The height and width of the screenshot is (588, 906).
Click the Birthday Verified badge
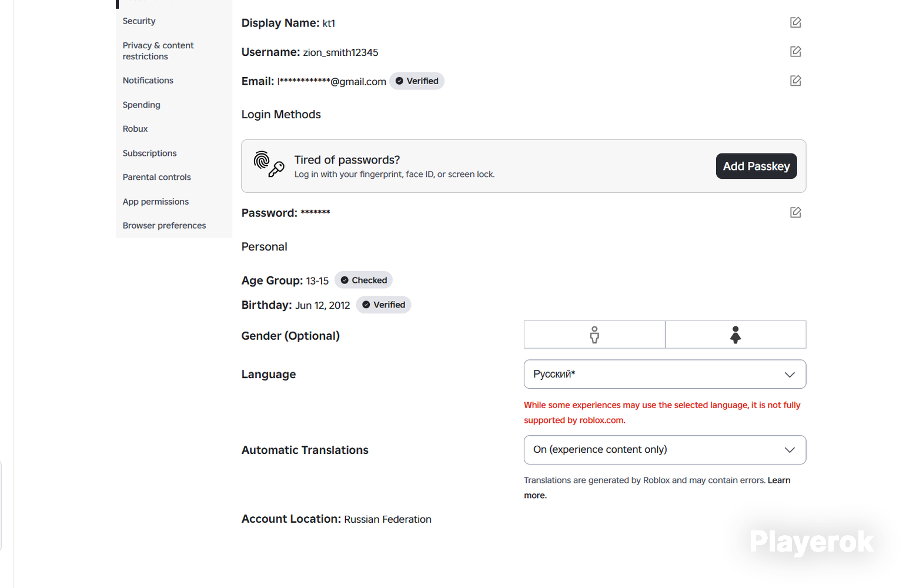click(383, 305)
